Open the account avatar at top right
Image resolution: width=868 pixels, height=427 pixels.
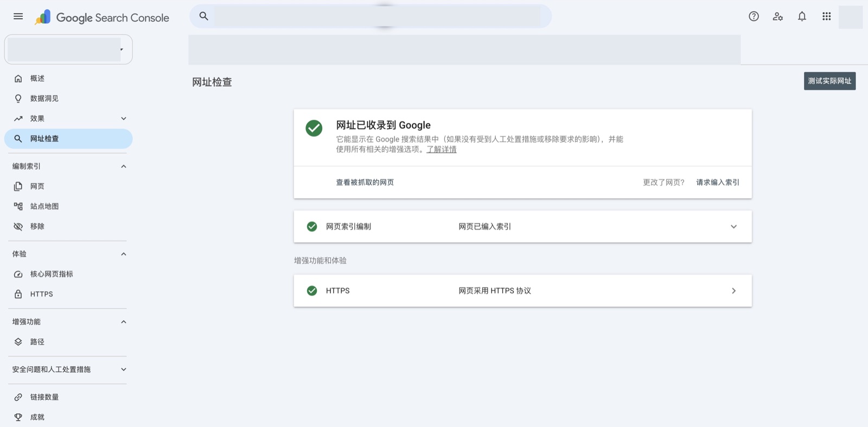click(850, 17)
